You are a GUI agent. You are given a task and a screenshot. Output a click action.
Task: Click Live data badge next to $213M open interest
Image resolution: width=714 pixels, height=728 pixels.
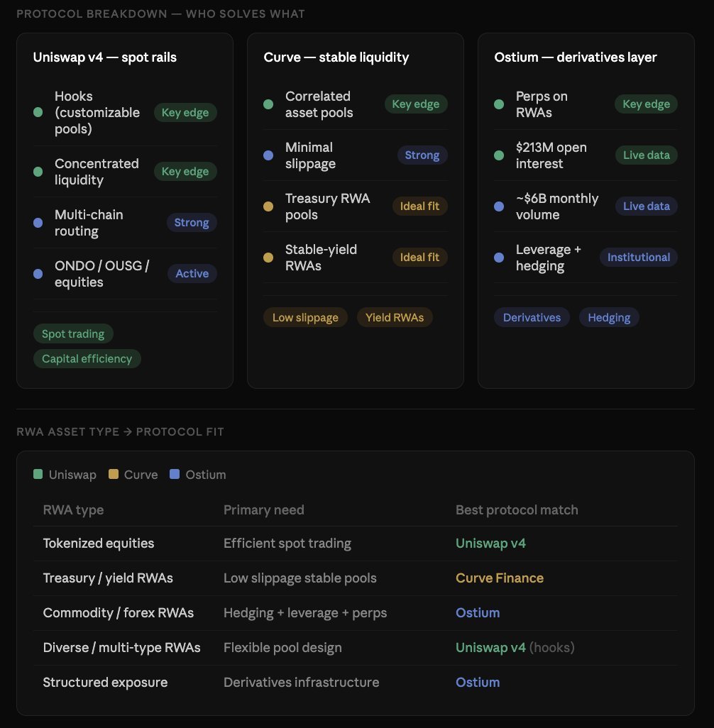tap(646, 155)
